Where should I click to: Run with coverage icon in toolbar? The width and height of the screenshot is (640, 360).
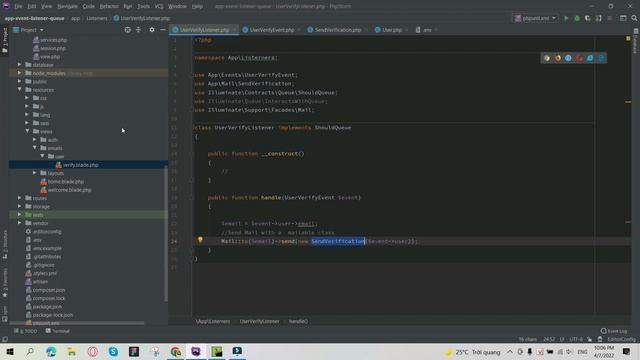coord(588,18)
